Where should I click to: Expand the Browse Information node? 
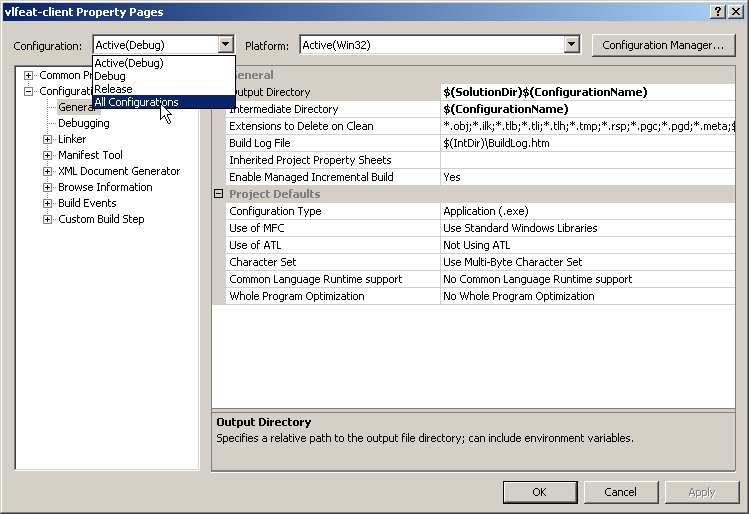tap(48, 188)
